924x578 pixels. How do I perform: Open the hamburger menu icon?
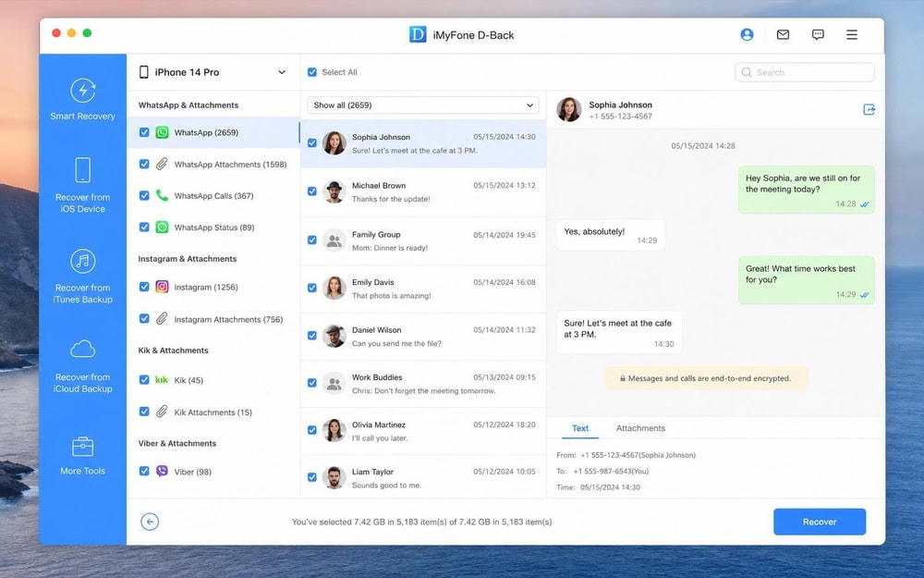[852, 35]
